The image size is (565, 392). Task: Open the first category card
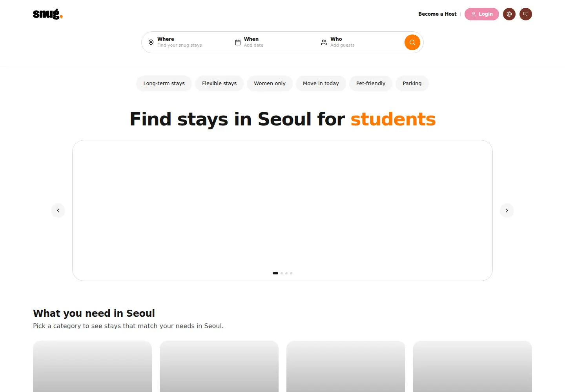pos(92,367)
